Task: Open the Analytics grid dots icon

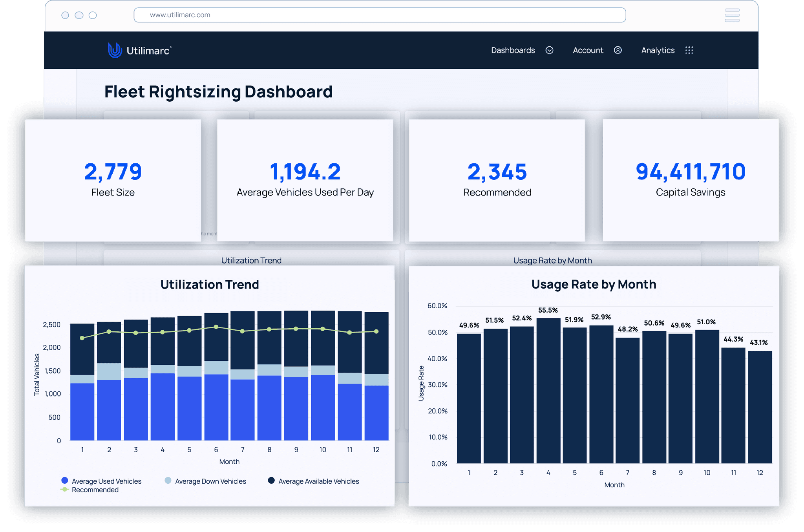Action: tap(689, 50)
